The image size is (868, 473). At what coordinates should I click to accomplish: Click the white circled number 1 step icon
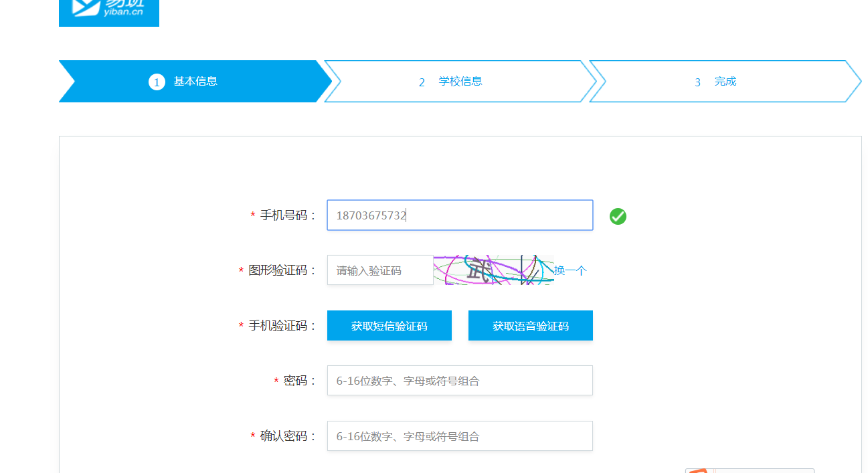pos(157,82)
